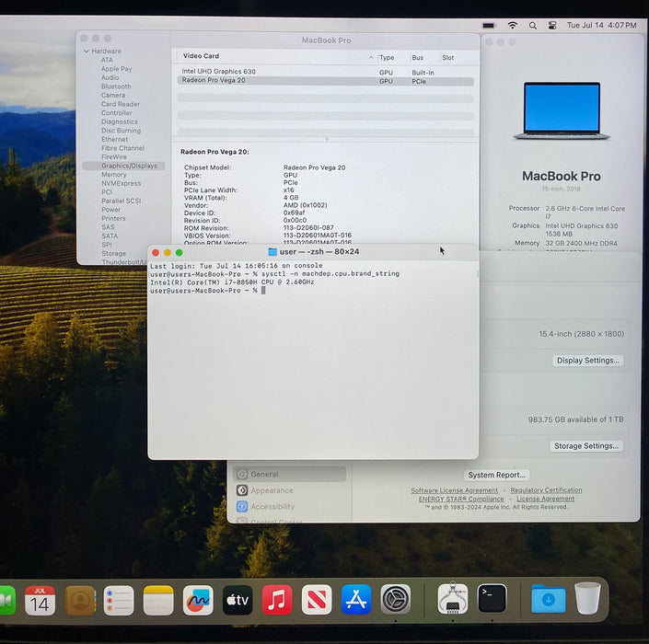649x644 pixels.
Task: Select Power in Hardware sidebar
Action: (110, 210)
